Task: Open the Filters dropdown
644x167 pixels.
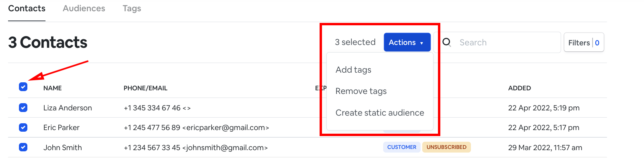Action: (584, 43)
